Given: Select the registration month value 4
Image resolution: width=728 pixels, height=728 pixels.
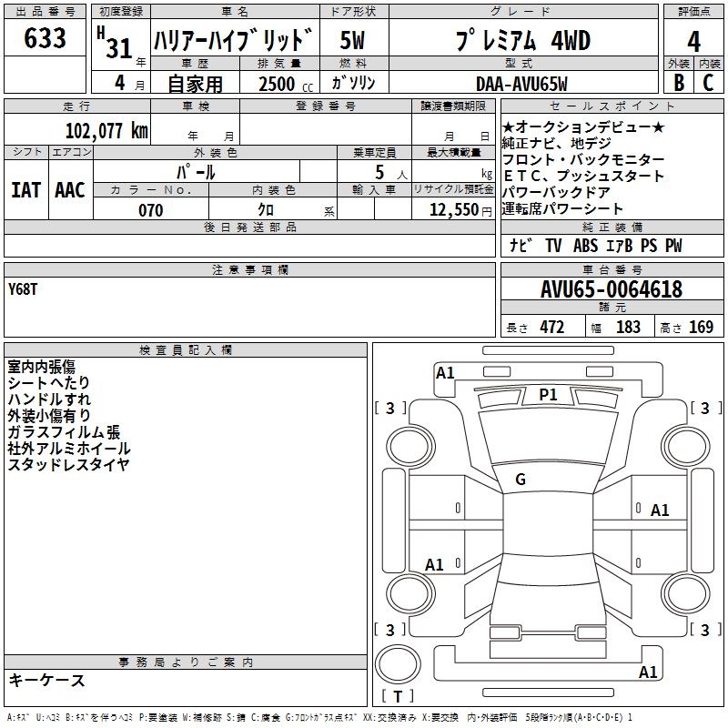Looking at the screenshot, I should pyautogui.click(x=120, y=83).
